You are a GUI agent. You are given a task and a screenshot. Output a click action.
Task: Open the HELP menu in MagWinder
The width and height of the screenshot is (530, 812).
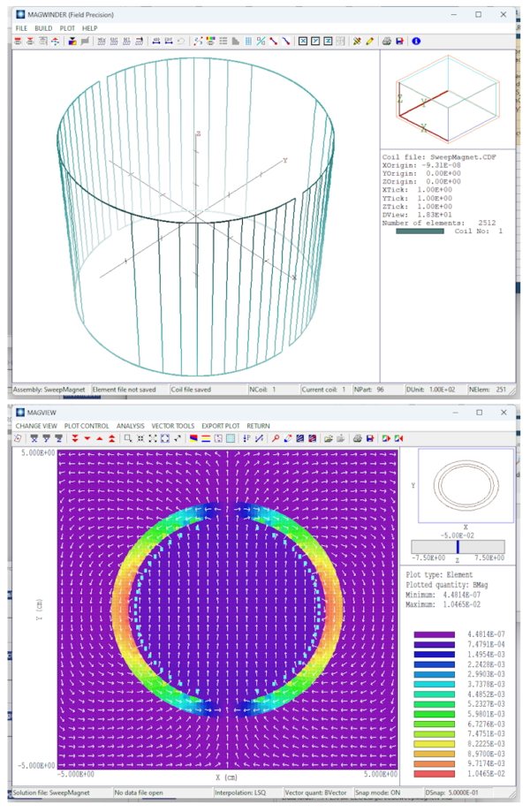tap(90, 29)
